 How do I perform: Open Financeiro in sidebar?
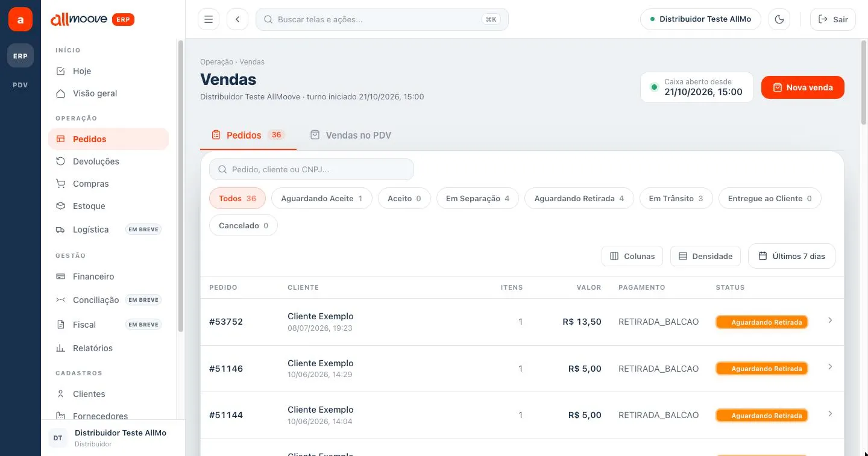(108, 276)
